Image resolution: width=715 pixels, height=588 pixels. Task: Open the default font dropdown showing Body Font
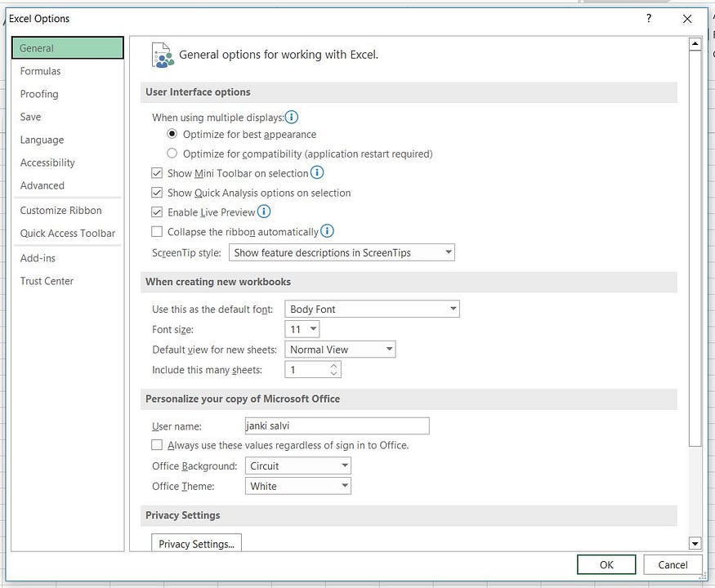coord(372,309)
